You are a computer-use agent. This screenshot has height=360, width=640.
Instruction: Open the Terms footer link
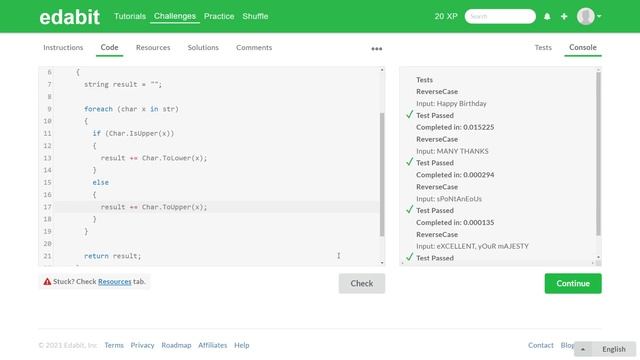point(114,345)
